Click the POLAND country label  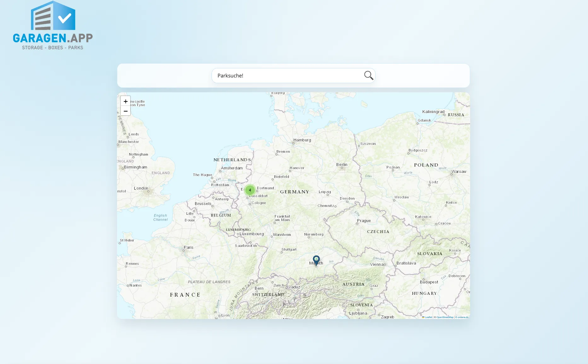[426, 165]
